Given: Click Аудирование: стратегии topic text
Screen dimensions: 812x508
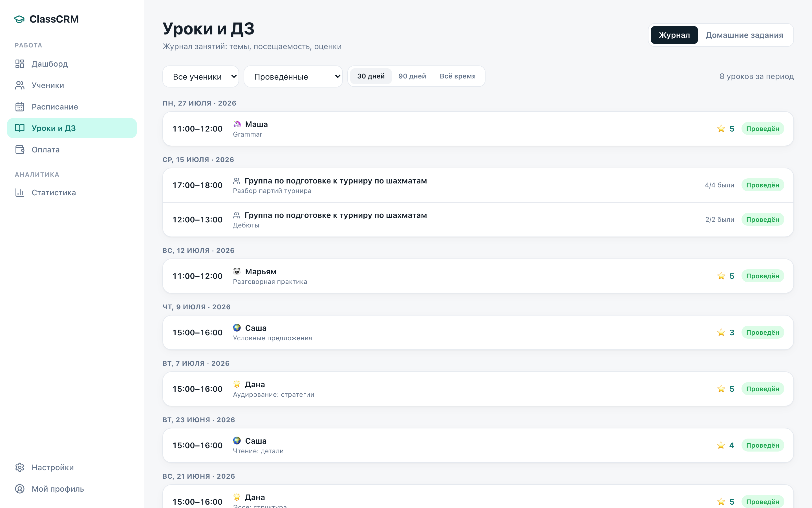Looking at the screenshot, I should [x=273, y=395].
